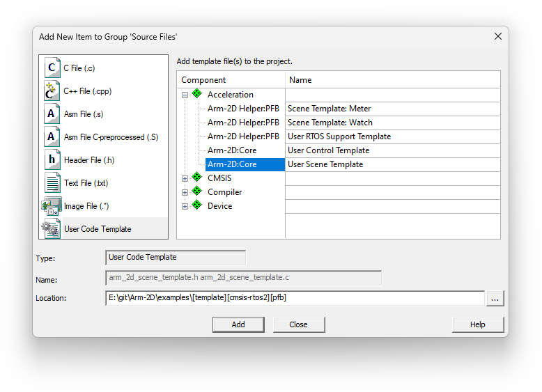Pick the Image File (.*) icon
542x392 pixels.
click(x=52, y=206)
